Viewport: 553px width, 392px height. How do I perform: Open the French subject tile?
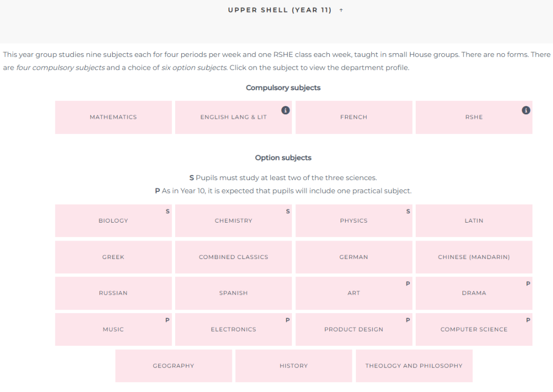coord(354,117)
